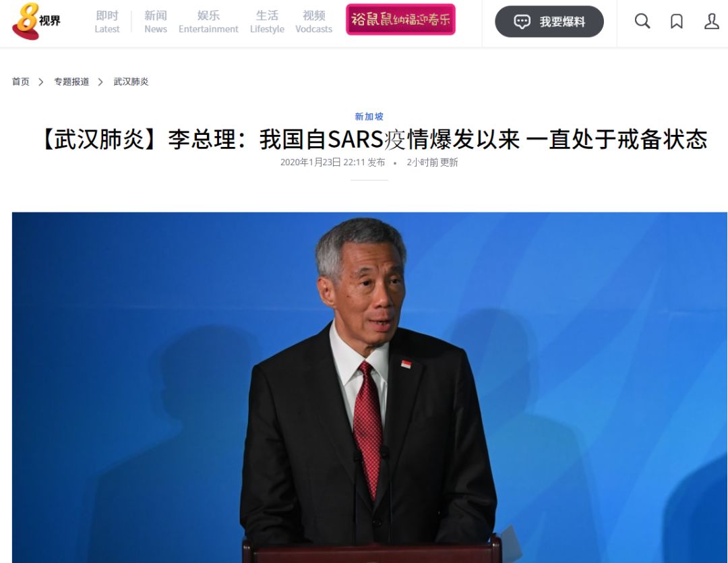
Task: Open the 新闻 News menu
Action: pyautogui.click(x=156, y=22)
